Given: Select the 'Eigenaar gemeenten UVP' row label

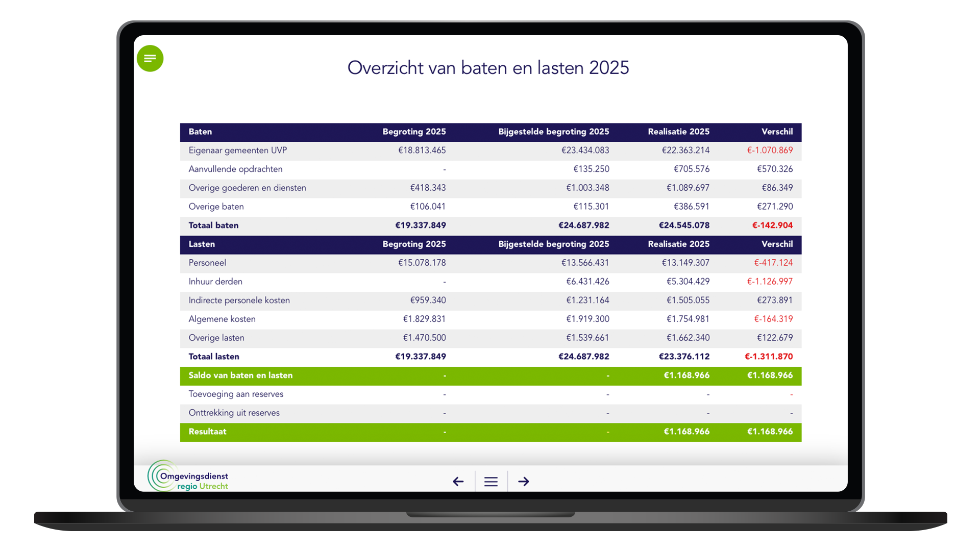Looking at the screenshot, I should coord(238,151).
